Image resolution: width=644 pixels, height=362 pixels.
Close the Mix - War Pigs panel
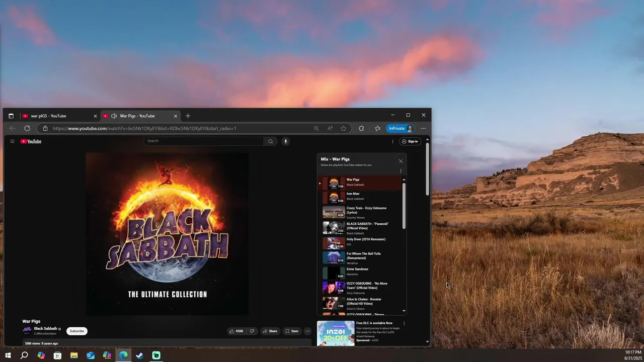tap(400, 161)
